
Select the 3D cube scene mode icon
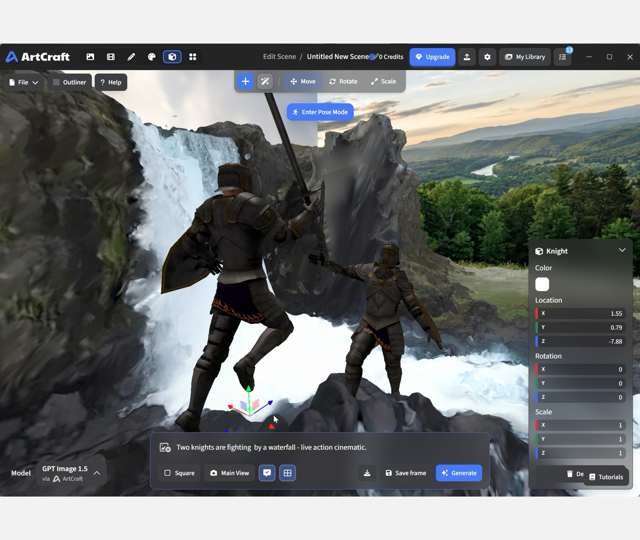click(x=172, y=57)
